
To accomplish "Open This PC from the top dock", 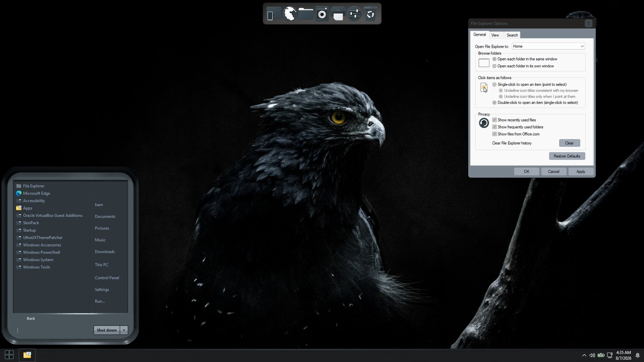I will [273, 14].
